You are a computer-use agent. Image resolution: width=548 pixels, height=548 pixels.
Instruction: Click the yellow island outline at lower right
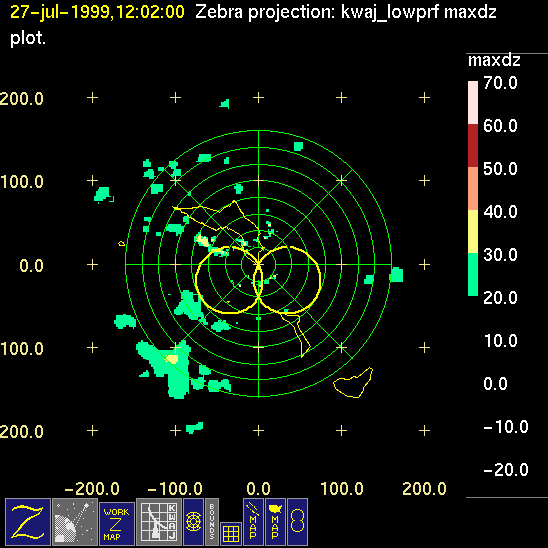tap(353, 383)
